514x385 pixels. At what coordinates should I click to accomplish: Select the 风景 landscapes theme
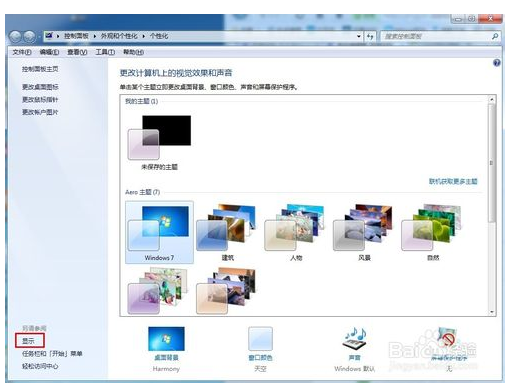[364, 232]
